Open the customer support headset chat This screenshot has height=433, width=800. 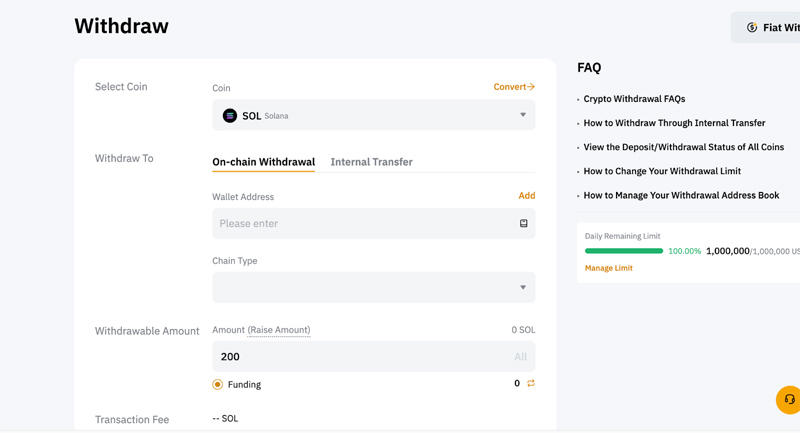[x=788, y=399]
